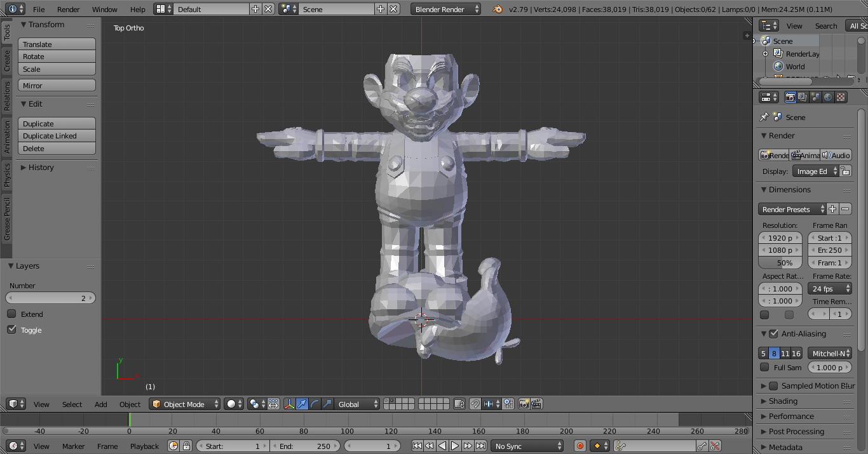The image size is (868, 454).
Task: Delete the Default screen layout (X button)
Action: 268,9
